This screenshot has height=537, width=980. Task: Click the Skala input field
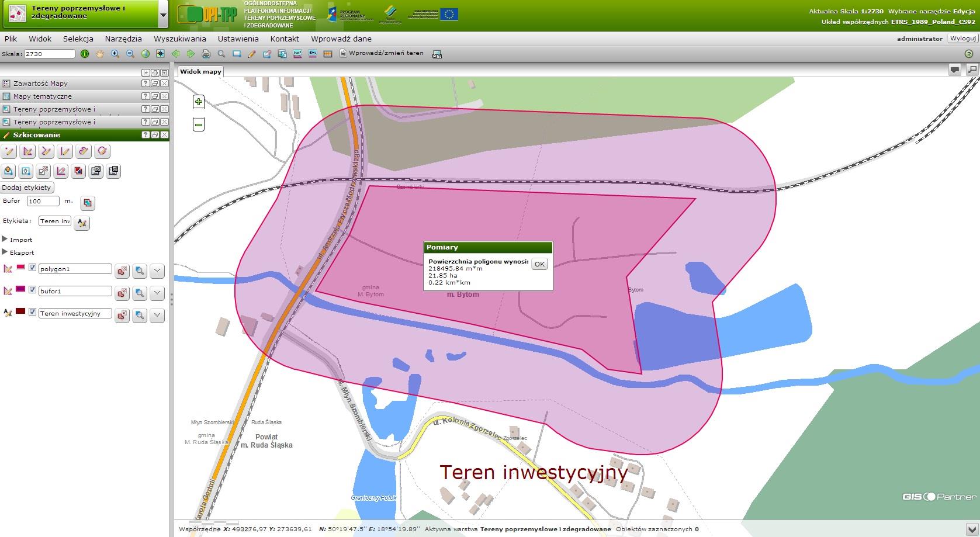(50, 54)
